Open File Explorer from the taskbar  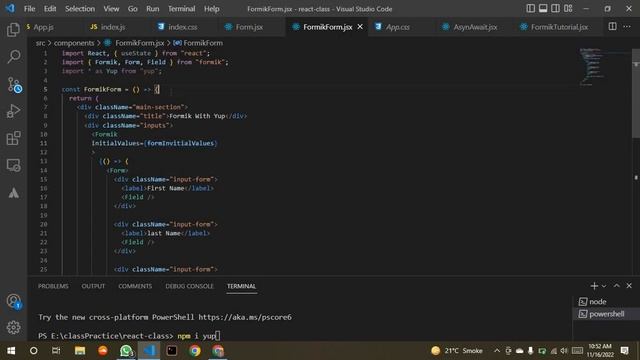click(x=80, y=351)
